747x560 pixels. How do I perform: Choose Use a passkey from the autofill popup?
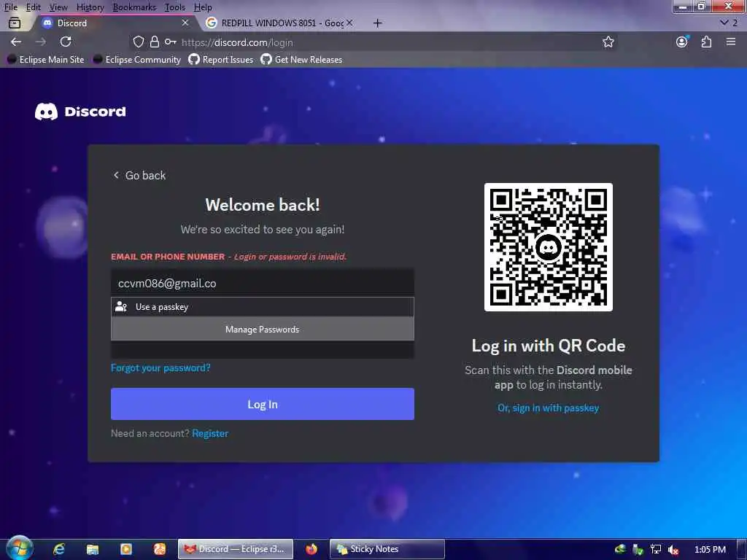(263, 307)
